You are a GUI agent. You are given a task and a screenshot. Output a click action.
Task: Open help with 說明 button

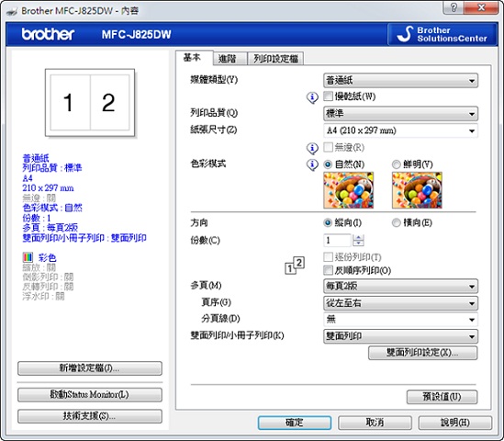[454, 423]
